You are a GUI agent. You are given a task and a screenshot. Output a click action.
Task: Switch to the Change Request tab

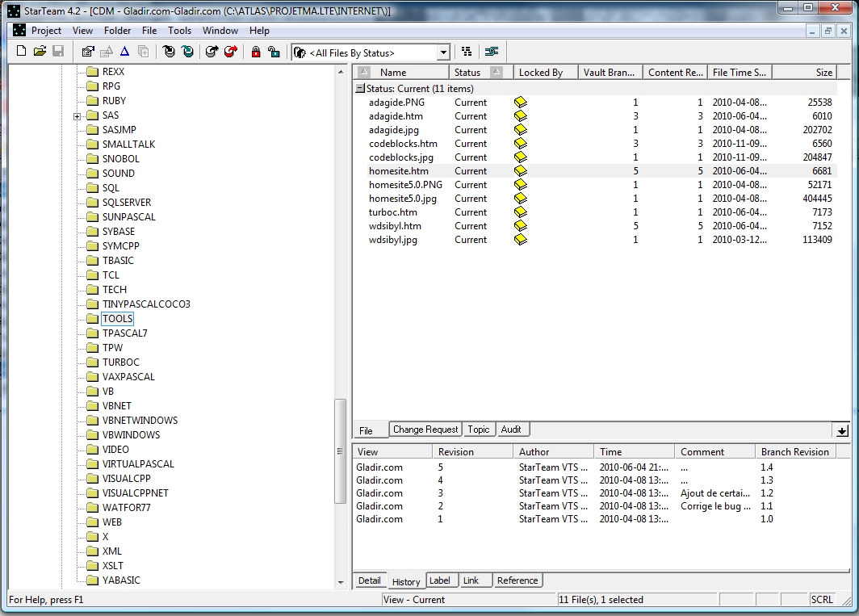coord(425,430)
